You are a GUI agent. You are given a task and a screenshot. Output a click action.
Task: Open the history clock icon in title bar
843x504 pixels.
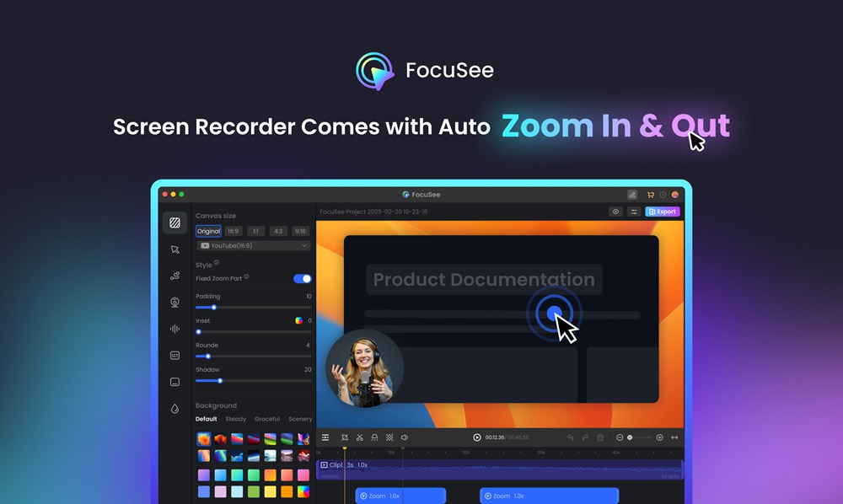pos(663,195)
